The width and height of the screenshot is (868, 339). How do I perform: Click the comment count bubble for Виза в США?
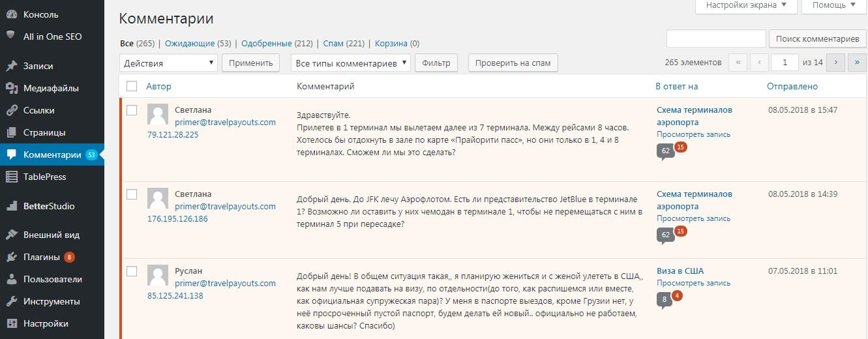[665, 300]
